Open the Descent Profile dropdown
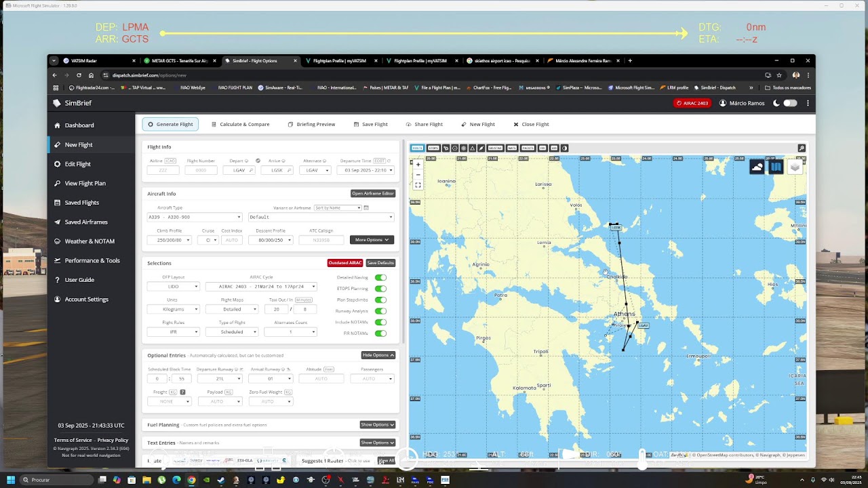This screenshot has height=488, width=868. pyautogui.click(x=271, y=240)
